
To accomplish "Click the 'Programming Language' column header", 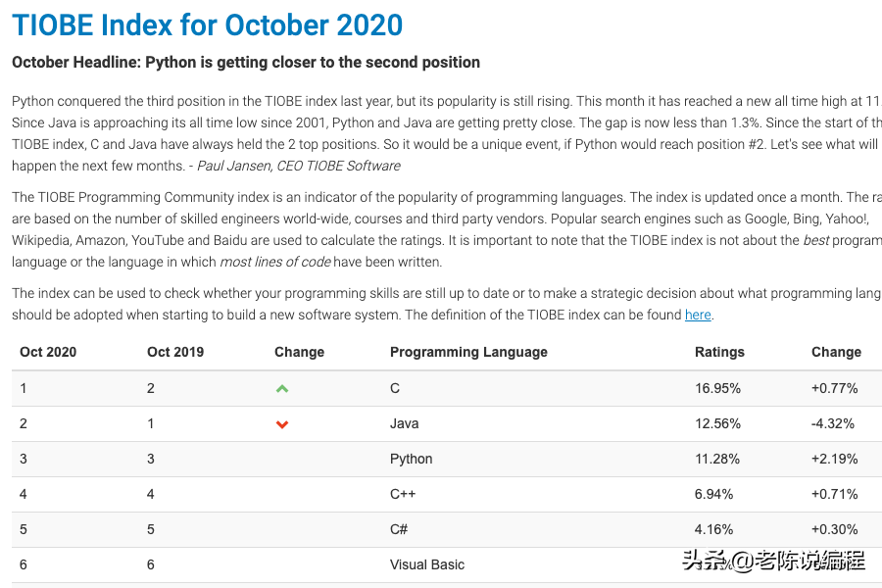I will [x=468, y=352].
